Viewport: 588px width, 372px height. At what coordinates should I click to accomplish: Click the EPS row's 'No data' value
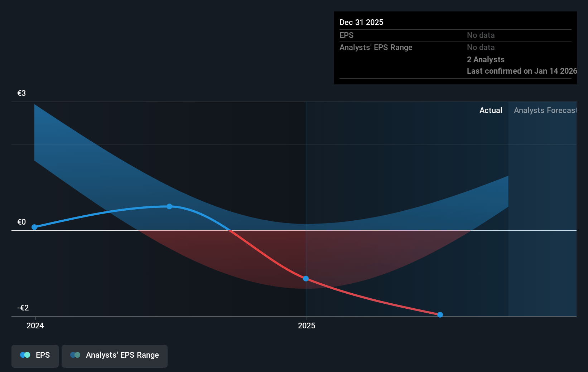click(481, 35)
